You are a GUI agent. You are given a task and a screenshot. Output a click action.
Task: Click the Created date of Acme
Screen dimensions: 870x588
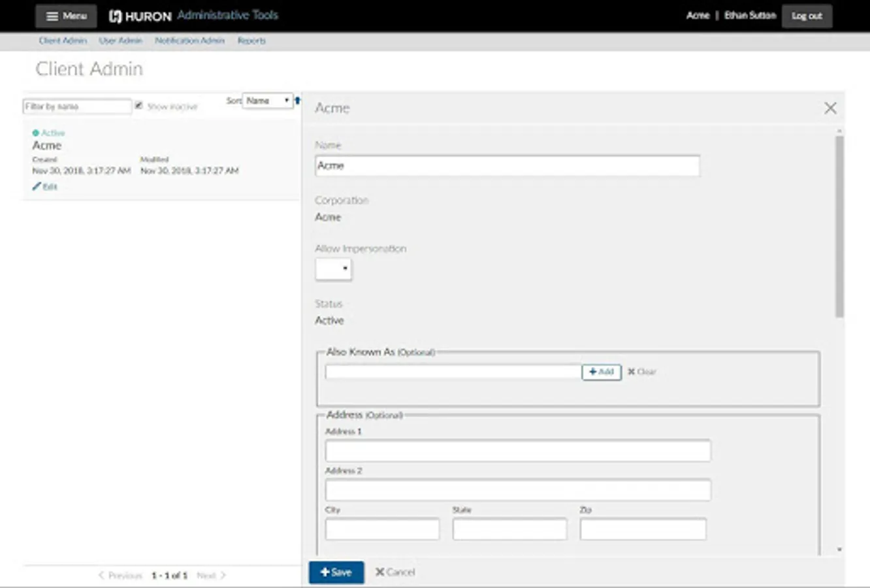click(x=82, y=171)
